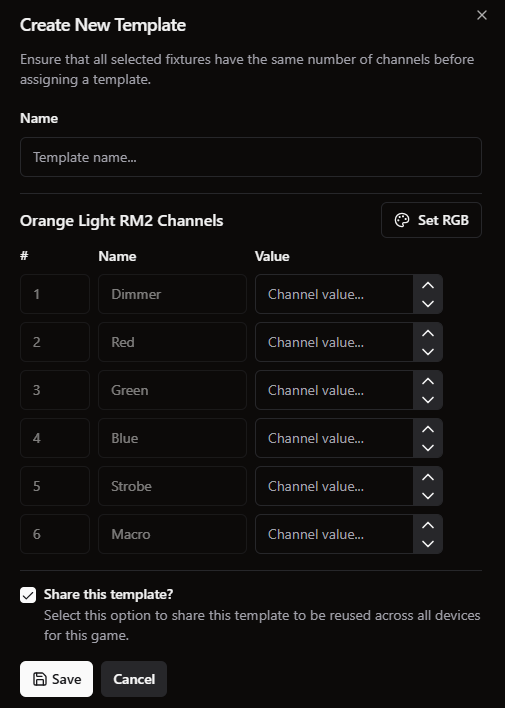The width and height of the screenshot is (505, 708).
Task: Click the floppy disk Save icon
Action: coord(40,679)
